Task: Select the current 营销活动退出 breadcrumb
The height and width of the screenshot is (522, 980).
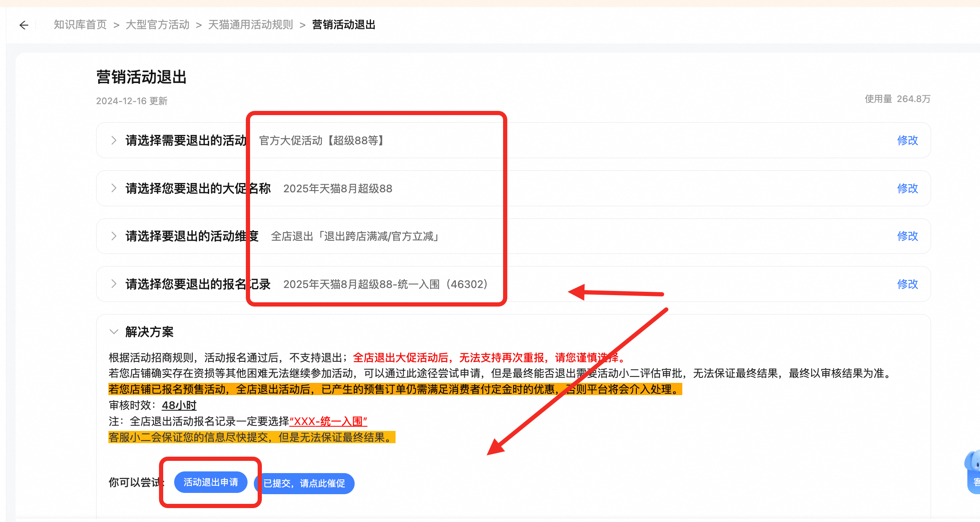Action: click(344, 25)
